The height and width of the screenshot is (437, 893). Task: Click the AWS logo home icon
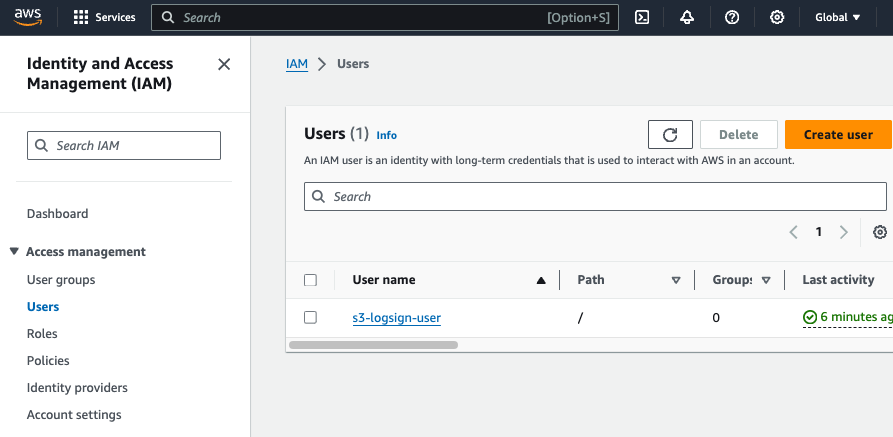28,17
